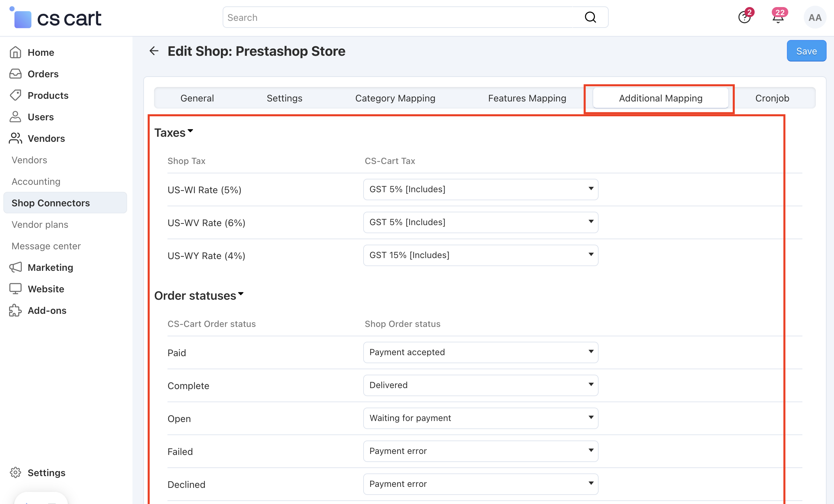Open the Category Mapping tab

(395, 98)
